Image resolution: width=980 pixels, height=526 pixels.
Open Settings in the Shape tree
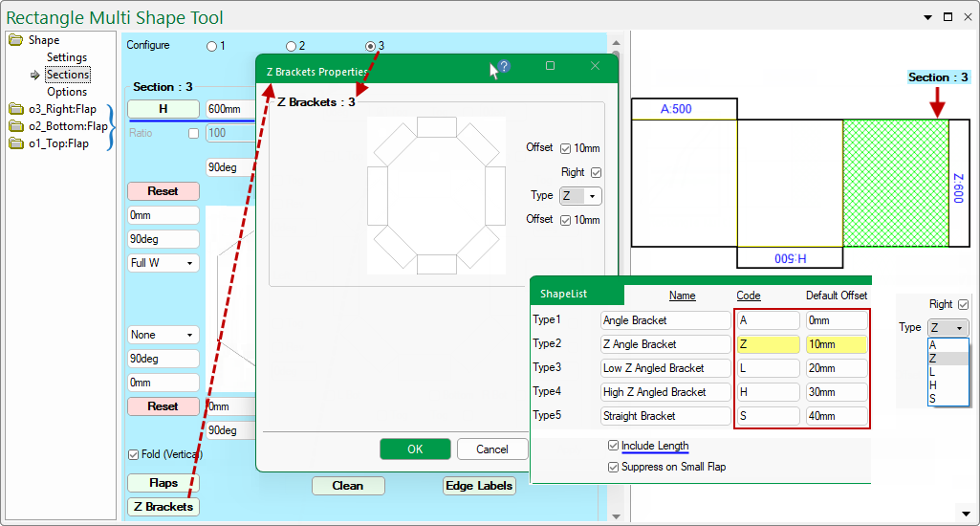tap(67, 57)
